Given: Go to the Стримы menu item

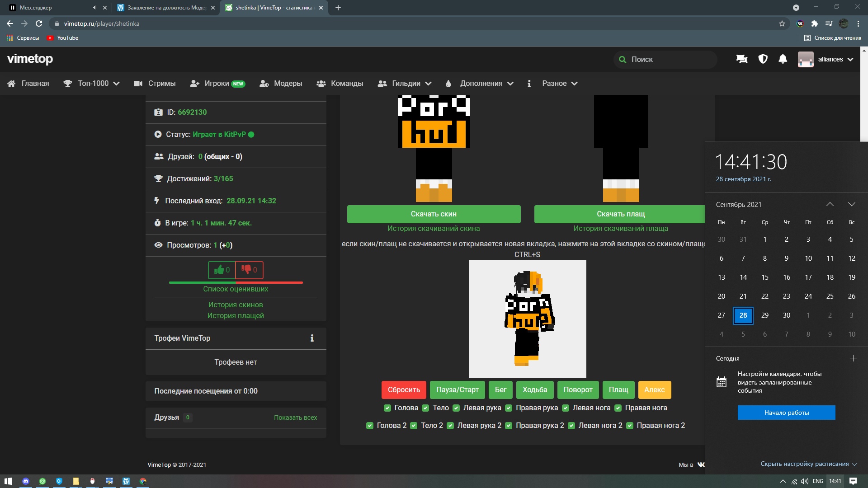Looking at the screenshot, I should coord(155,84).
